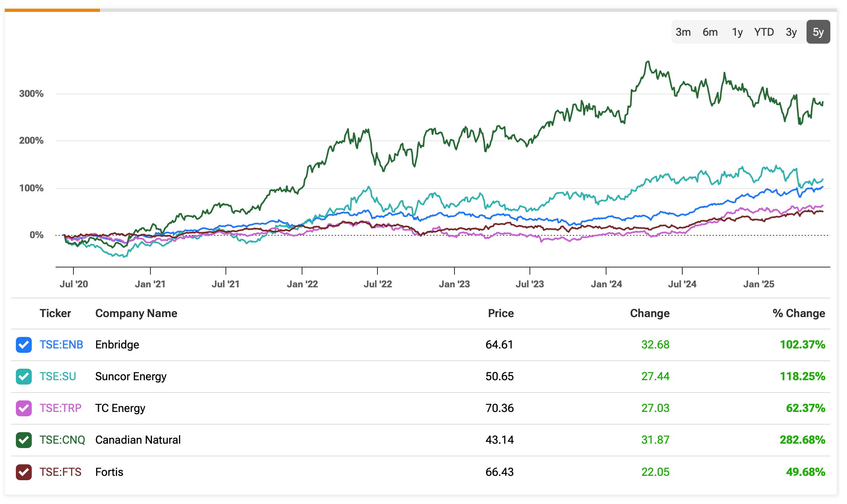Click the 300% y-axis label
The height and width of the screenshot is (504, 847).
(31, 94)
